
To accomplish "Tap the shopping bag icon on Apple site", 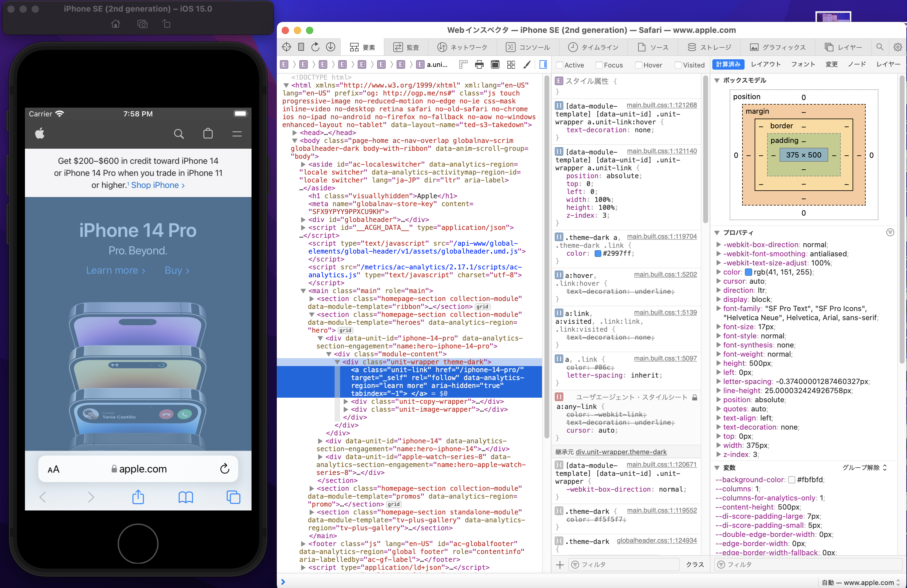I will [x=208, y=134].
